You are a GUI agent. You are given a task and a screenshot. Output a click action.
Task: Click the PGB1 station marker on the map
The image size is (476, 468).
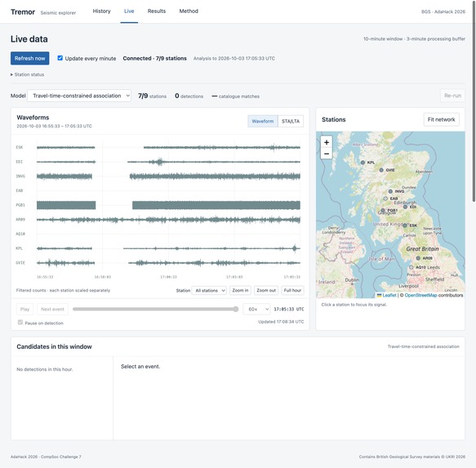[x=383, y=210]
